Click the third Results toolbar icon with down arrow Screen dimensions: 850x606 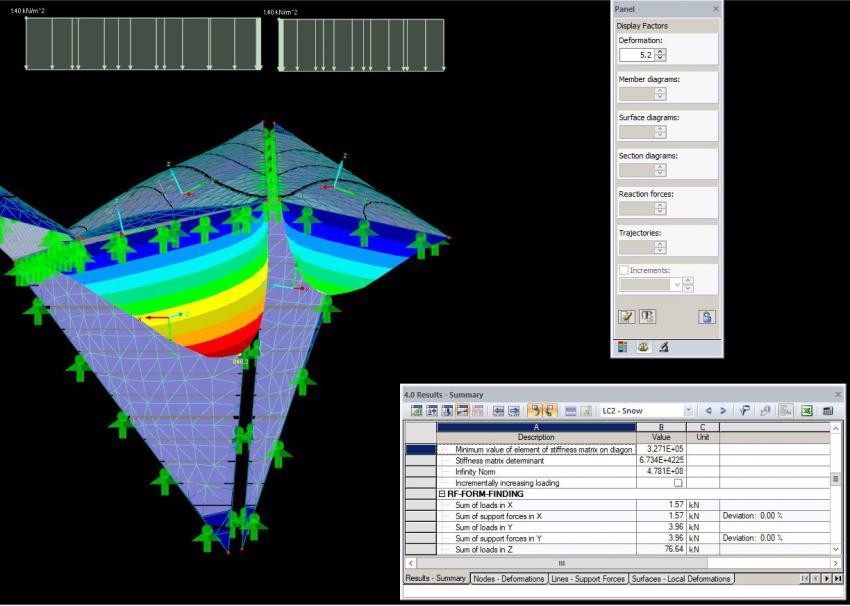click(x=447, y=411)
